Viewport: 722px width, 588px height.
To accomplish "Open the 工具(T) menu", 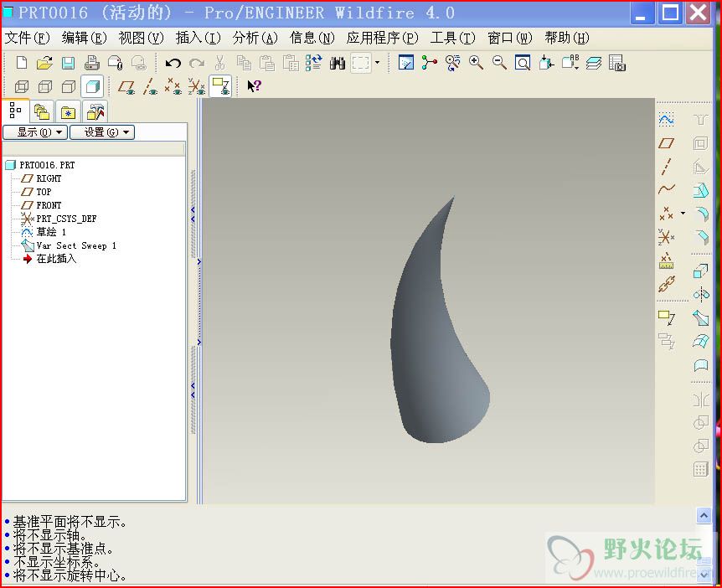I will coord(452,38).
